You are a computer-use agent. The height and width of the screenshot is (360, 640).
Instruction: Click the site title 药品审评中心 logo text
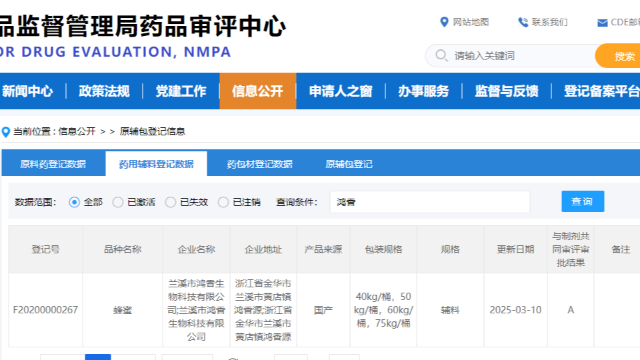pos(142,26)
